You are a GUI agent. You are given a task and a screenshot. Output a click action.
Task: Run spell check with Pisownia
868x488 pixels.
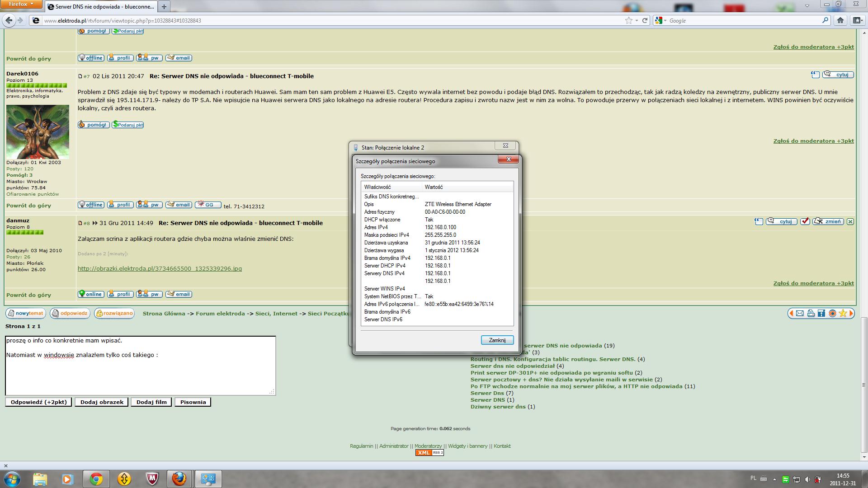[x=193, y=402]
